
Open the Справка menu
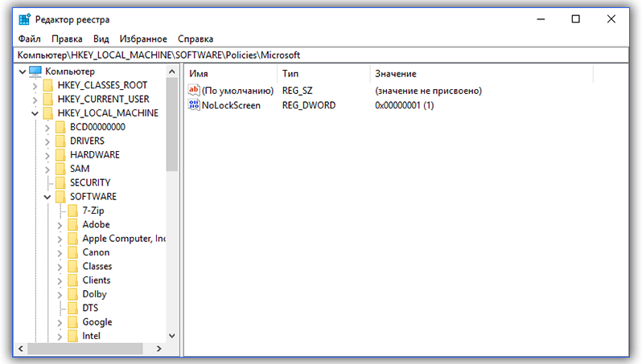point(195,39)
